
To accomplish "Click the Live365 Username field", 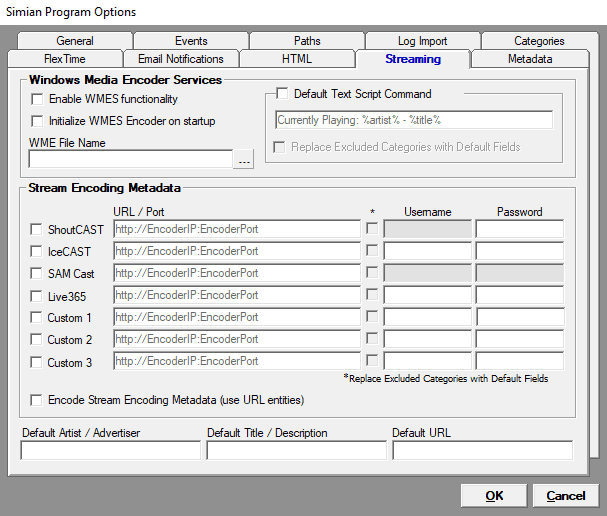I will click(427, 295).
